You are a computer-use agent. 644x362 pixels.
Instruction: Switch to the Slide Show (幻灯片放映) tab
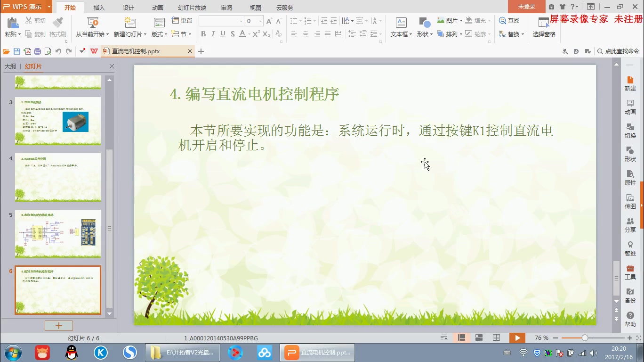(x=192, y=8)
